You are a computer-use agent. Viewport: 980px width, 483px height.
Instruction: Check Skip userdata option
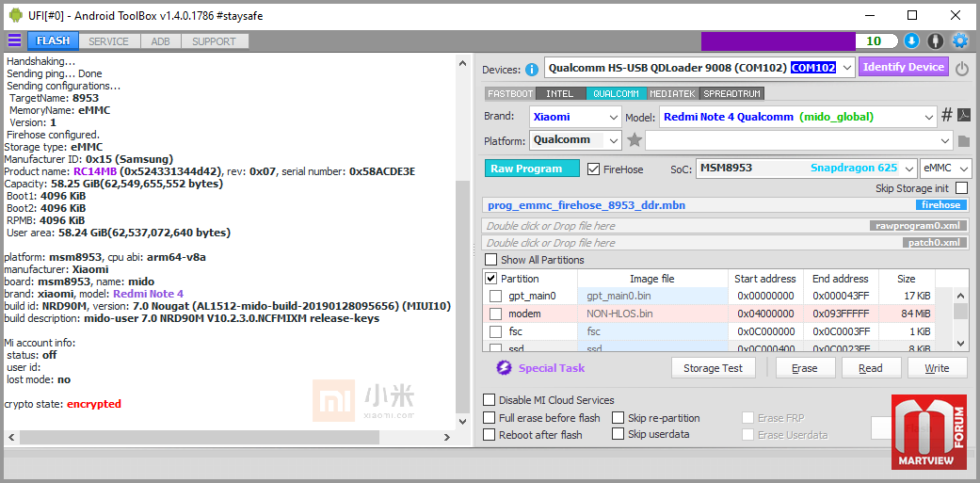(x=619, y=434)
